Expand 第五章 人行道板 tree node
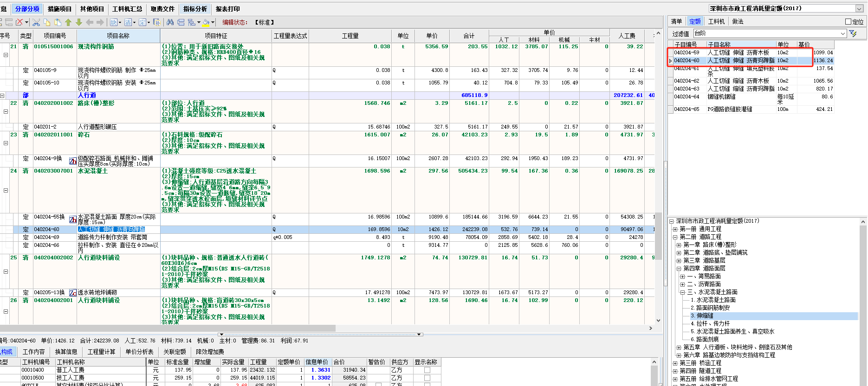868x386 pixels. click(679, 347)
